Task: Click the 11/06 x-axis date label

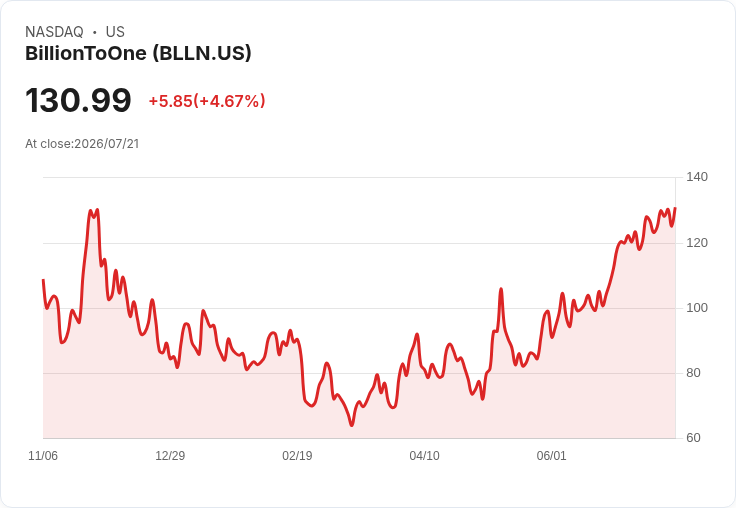Action: (x=43, y=456)
